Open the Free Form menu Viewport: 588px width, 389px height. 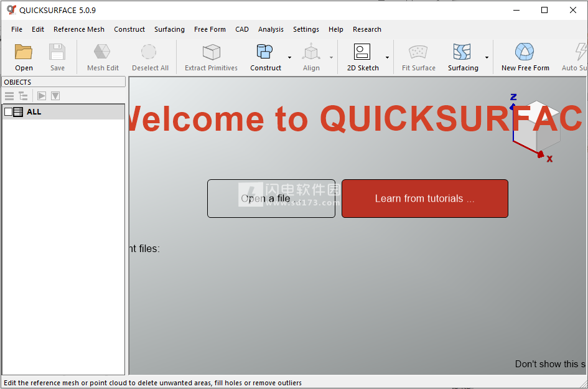pyautogui.click(x=210, y=29)
